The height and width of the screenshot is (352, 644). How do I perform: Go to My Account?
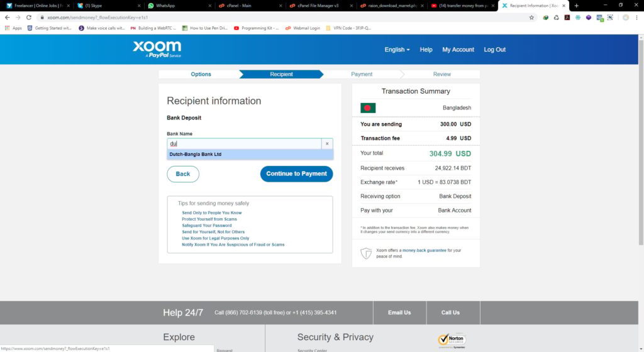click(458, 50)
